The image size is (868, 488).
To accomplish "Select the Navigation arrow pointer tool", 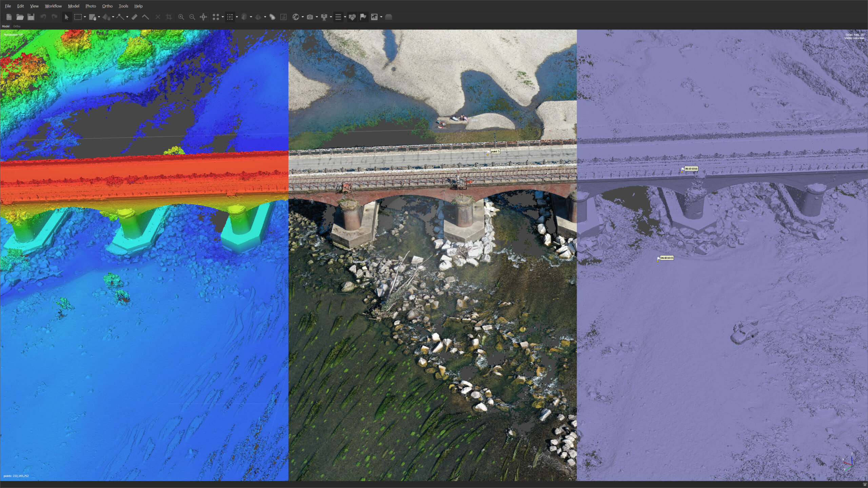I will 66,17.
